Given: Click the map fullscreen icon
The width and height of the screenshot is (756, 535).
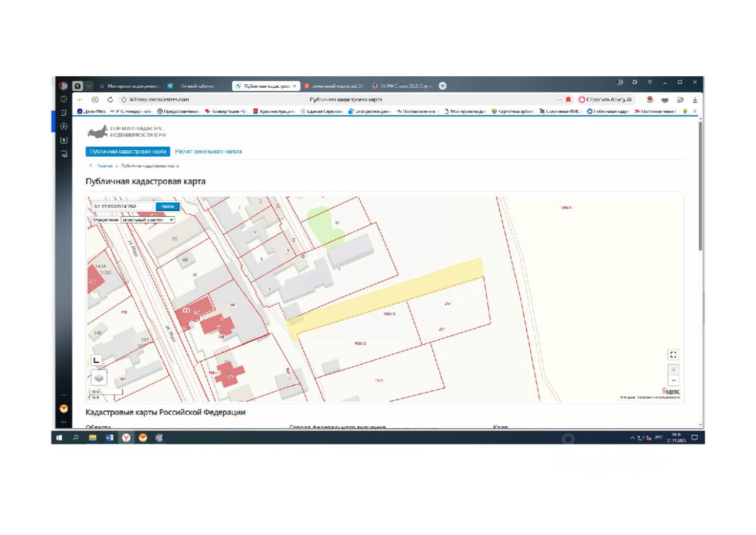Looking at the screenshot, I should click(673, 354).
